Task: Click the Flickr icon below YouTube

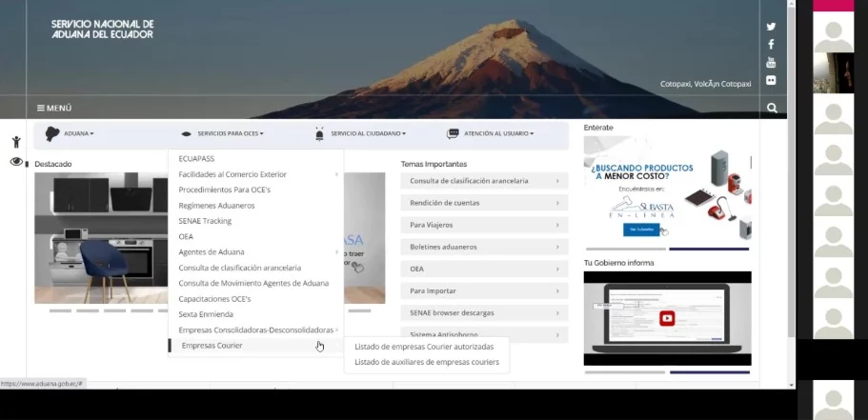Action: click(771, 81)
